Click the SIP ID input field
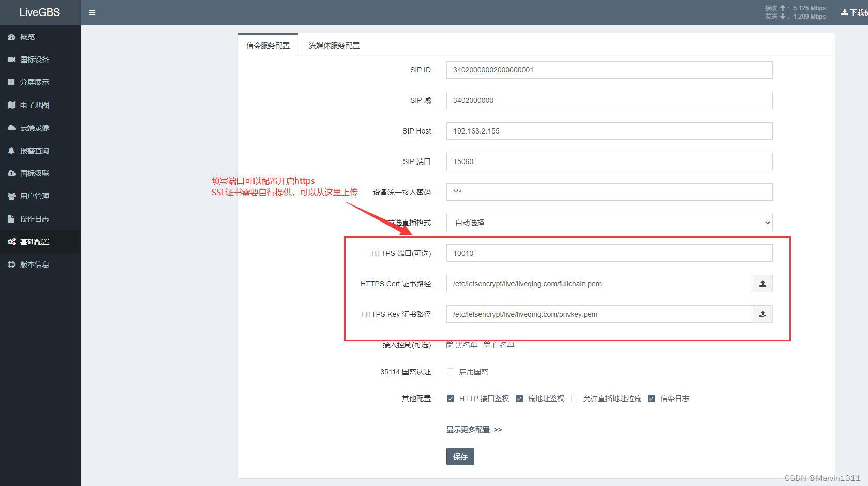 [x=609, y=70]
